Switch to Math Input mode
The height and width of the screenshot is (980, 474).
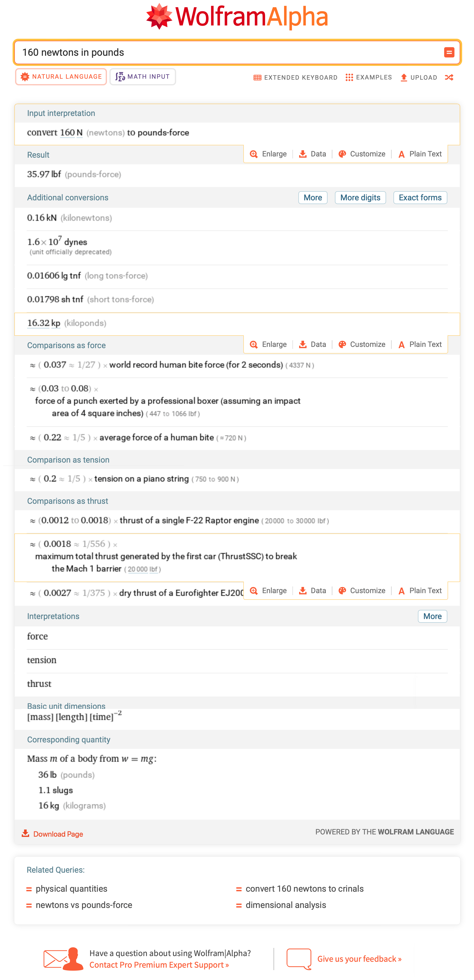tap(143, 77)
